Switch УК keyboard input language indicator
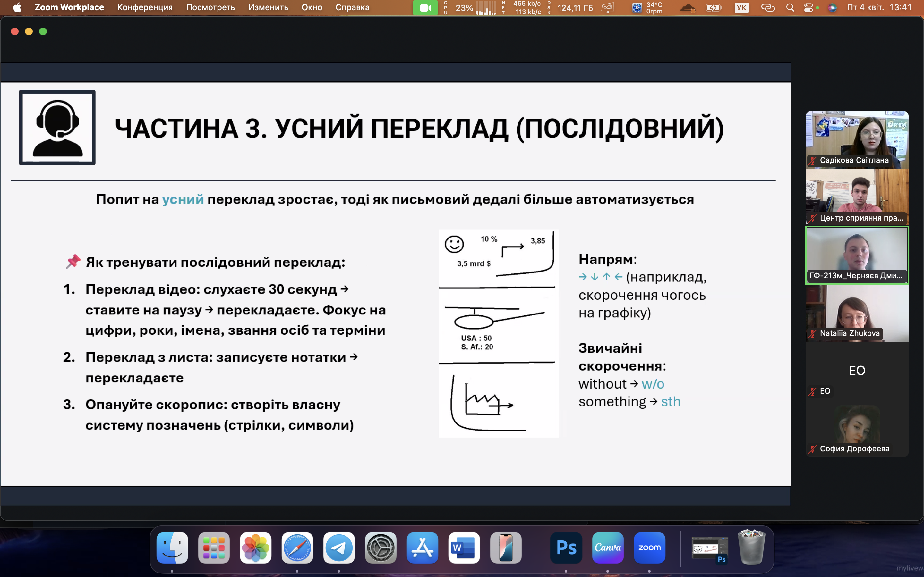The width and height of the screenshot is (924, 577). pos(741,8)
